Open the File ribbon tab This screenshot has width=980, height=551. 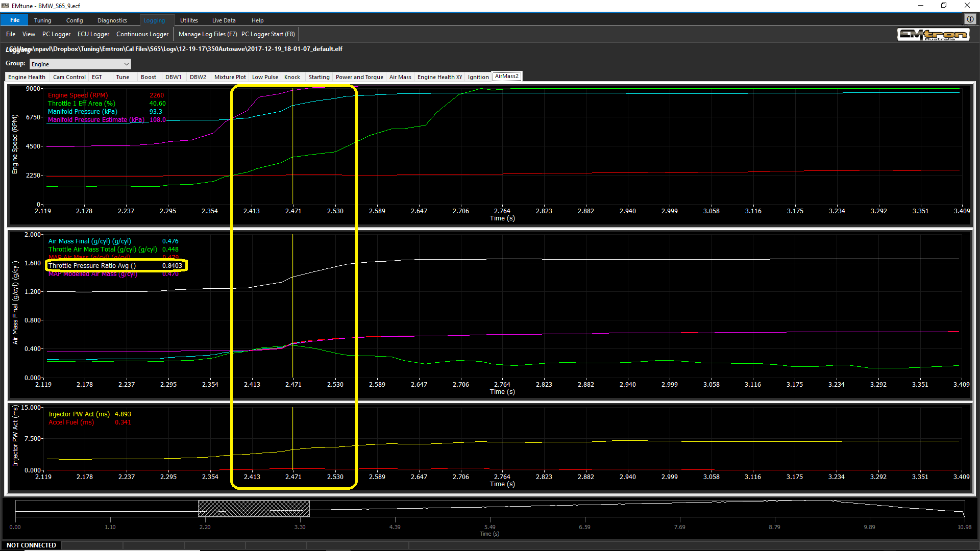[15, 20]
